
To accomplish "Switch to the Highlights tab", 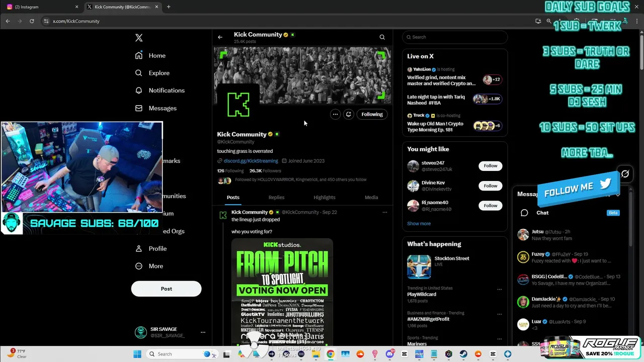I will coord(325,198).
